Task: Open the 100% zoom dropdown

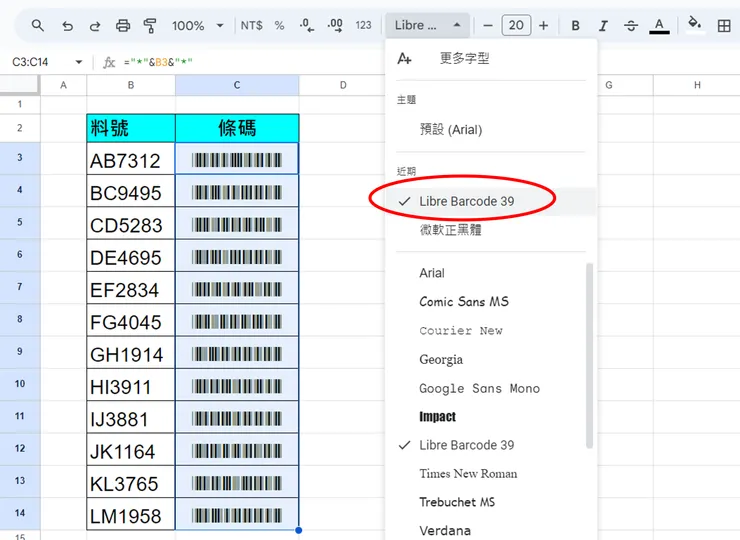Action: pyautogui.click(x=197, y=25)
